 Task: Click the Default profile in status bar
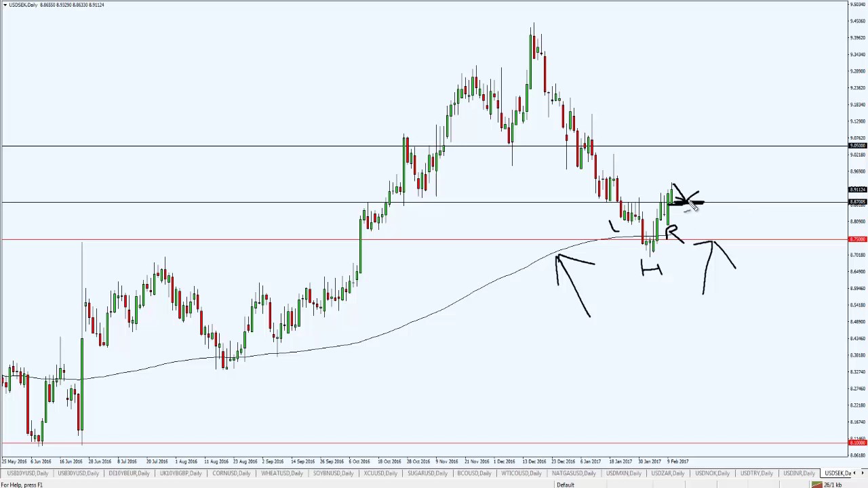click(566, 485)
